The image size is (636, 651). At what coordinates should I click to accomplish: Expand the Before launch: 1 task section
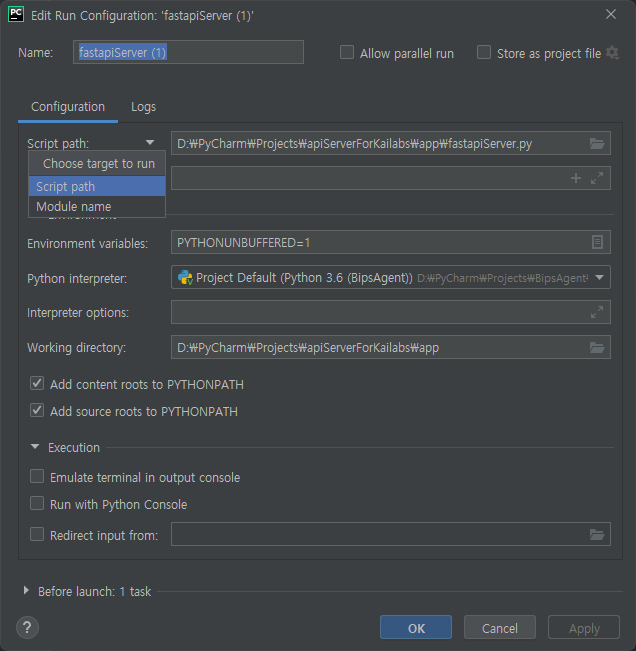pos(26,590)
